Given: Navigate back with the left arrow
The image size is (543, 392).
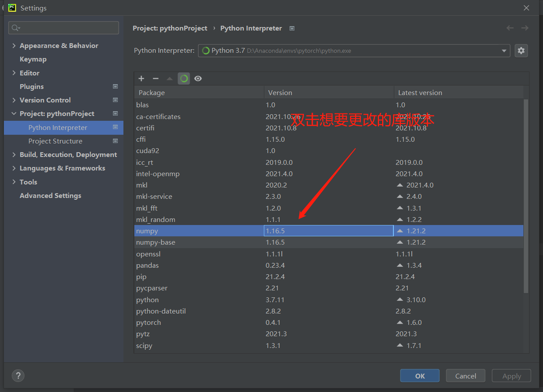Looking at the screenshot, I should pos(510,28).
